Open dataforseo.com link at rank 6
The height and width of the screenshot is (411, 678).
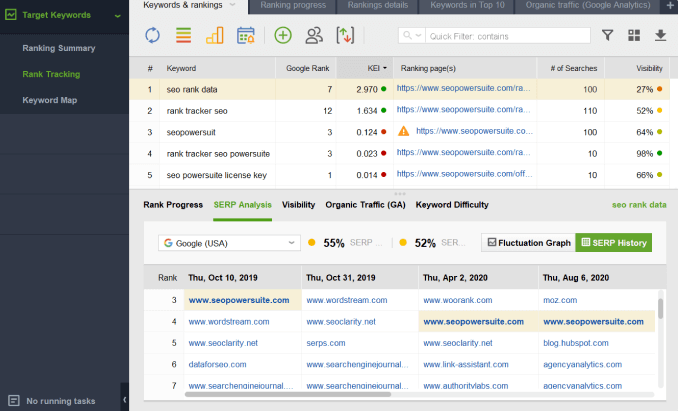pos(217,364)
